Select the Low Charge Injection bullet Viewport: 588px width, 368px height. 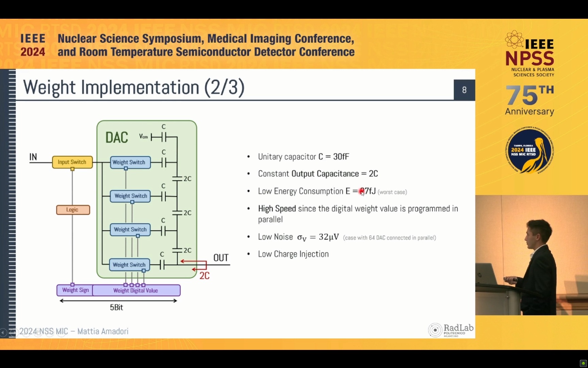tap(293, 254)
